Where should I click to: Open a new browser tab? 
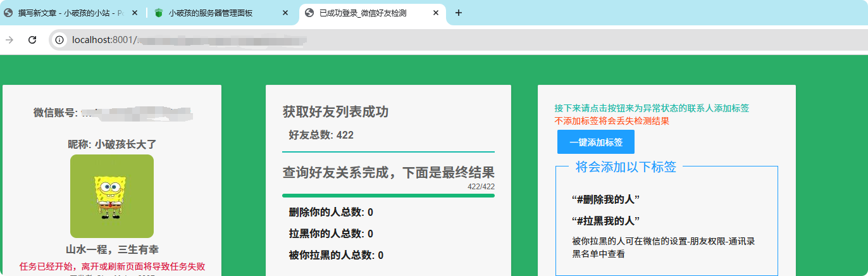point(459,13)
